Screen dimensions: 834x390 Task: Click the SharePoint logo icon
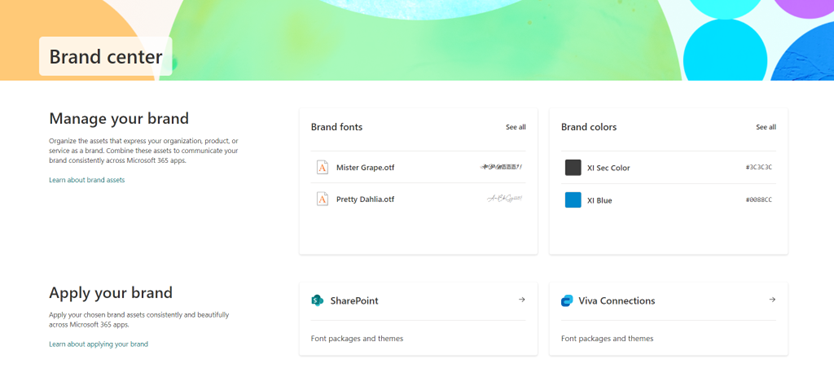[317, 301]
